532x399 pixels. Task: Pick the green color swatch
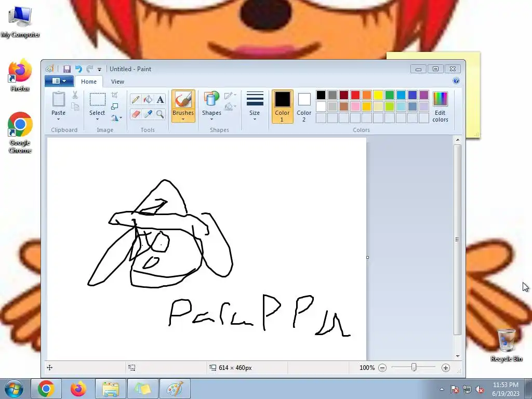point(390,95)
